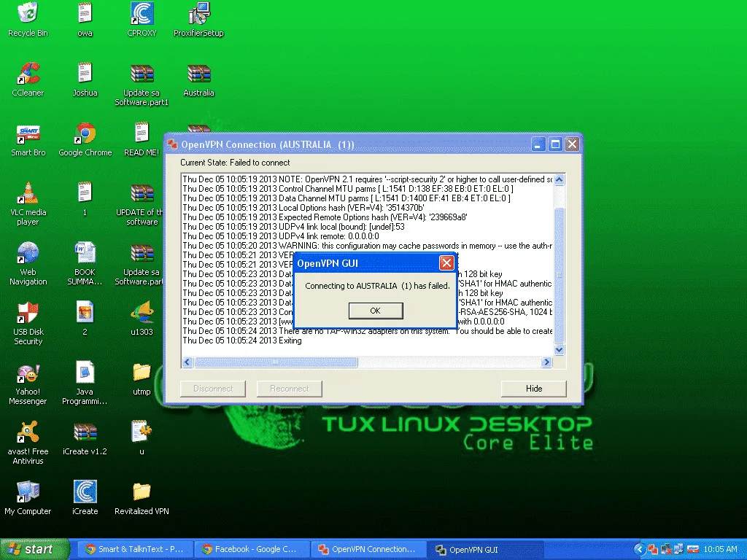Click the Expected Remote Options hash log line
Screen dimensions: 747x560
[x=325, y=217]
